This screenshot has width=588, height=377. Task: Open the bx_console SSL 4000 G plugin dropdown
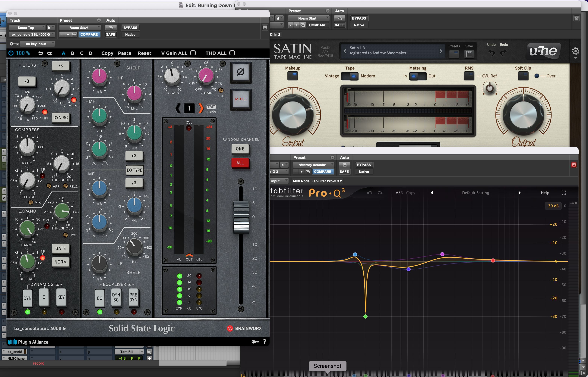32,35
